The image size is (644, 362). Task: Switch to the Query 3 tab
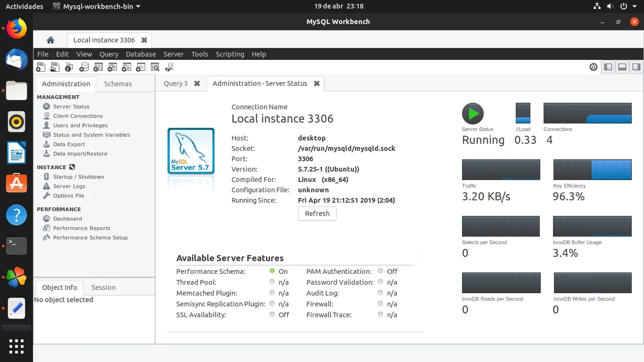(x=175, y=83)
